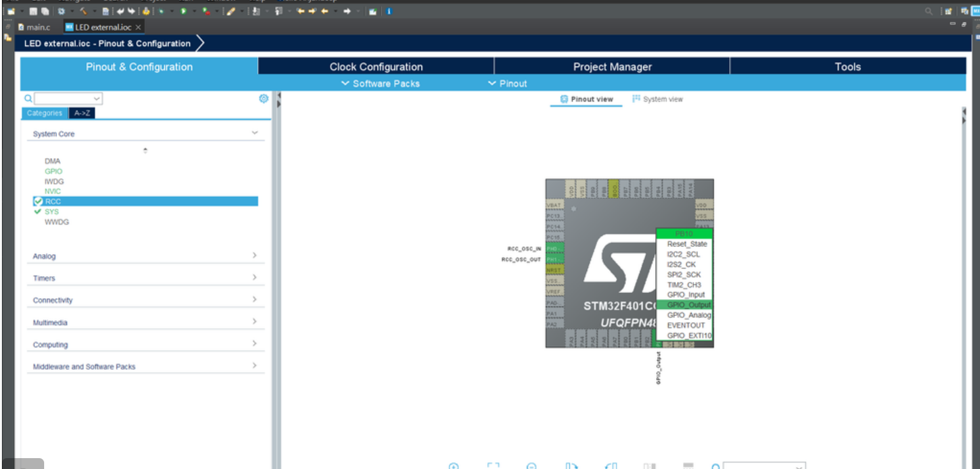
Task: Open the peripheral panel settings gear
Action: 264,99
